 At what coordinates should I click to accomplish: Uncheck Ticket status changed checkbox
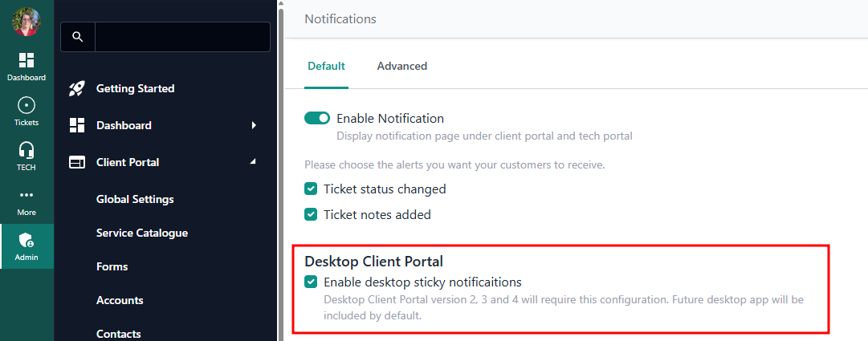click(x=311, y=189)
